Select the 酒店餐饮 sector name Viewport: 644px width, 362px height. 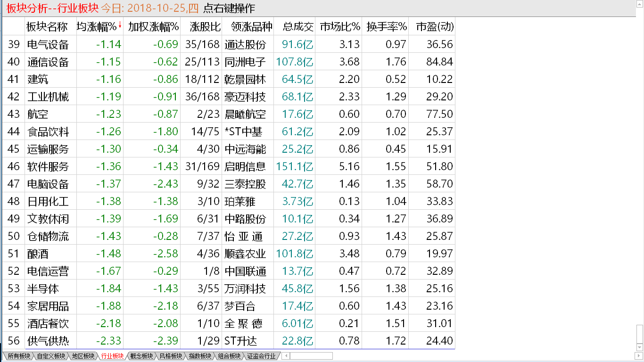tap(48, 323)
